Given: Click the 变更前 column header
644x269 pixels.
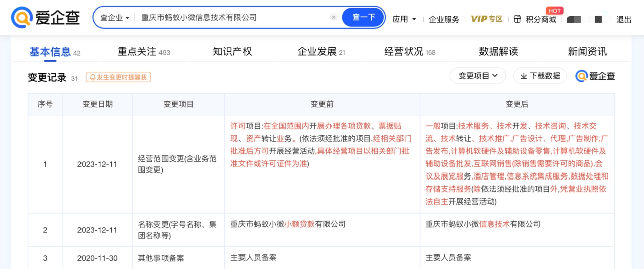Looking at the screenshot, I should pyautogui.click(x=322, y=104).
